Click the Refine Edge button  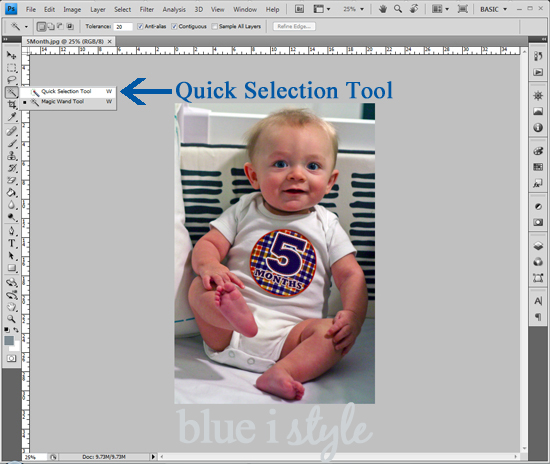(x=294, y=26)
